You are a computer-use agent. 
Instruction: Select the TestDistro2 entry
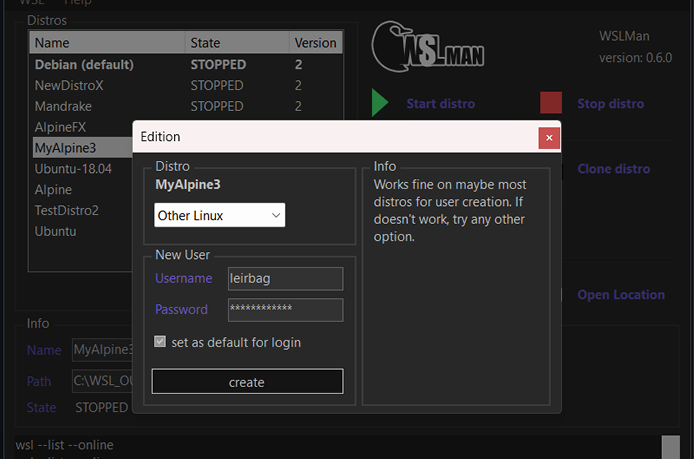click(67, 210)
